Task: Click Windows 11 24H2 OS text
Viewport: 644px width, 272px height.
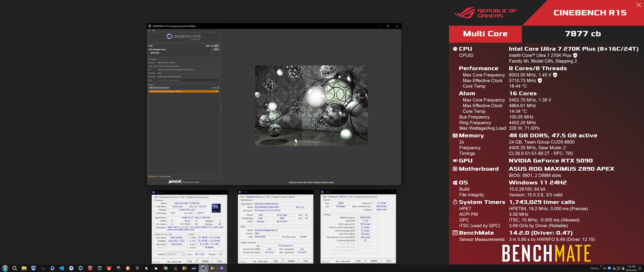Action: point(538,183)
